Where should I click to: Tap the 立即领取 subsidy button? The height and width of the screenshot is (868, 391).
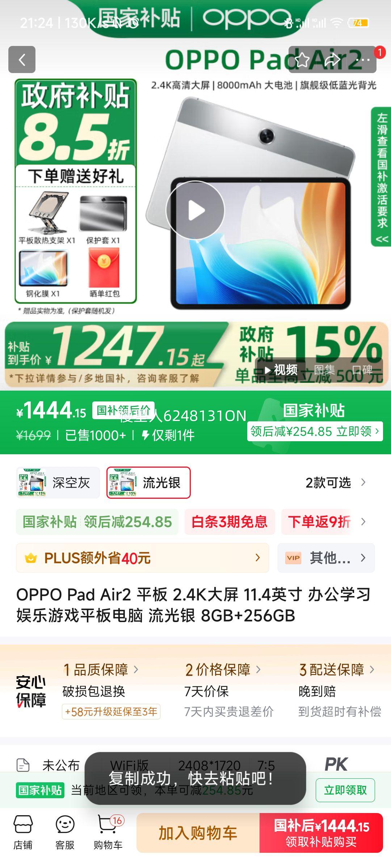345,790
